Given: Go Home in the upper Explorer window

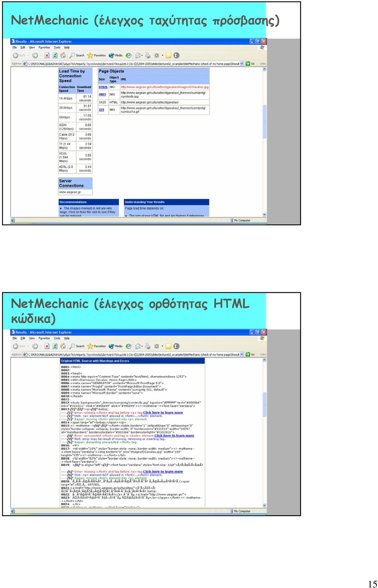Looking at the screenshot, I should point(63,55).
